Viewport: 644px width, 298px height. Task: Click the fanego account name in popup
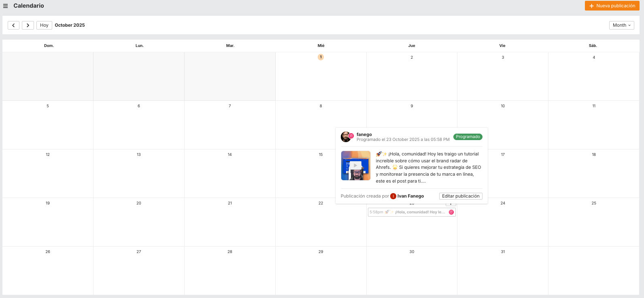pos(364,134)
